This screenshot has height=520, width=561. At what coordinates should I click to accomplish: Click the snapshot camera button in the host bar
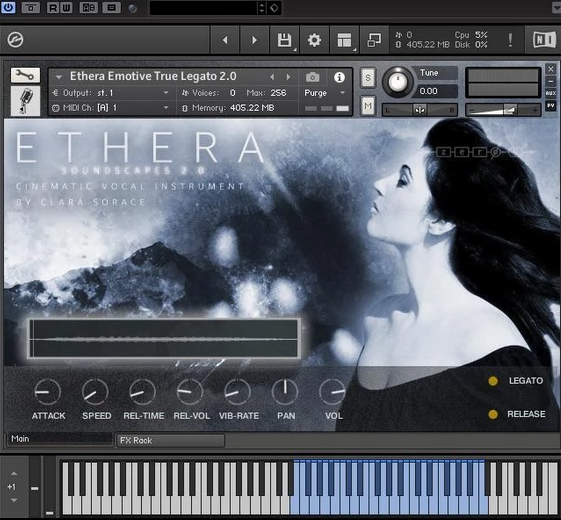pos(31,8)
